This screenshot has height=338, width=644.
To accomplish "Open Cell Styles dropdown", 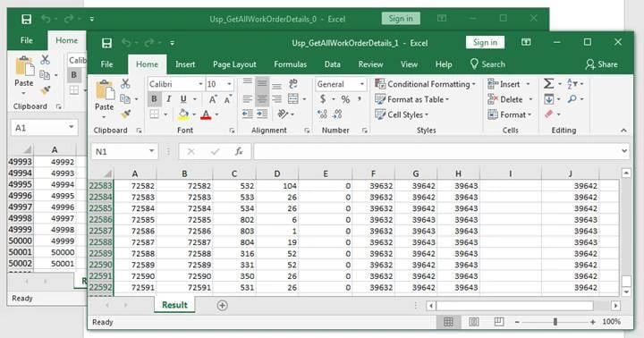I will point(402,114).
